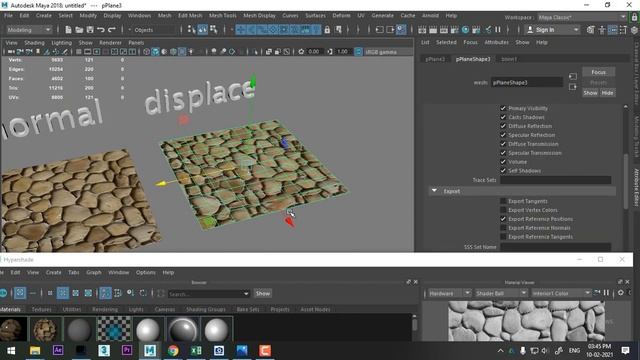Open the viewport Renderer menu
Viewport: 640px width, 360px height.
click(x=110, y=42)
